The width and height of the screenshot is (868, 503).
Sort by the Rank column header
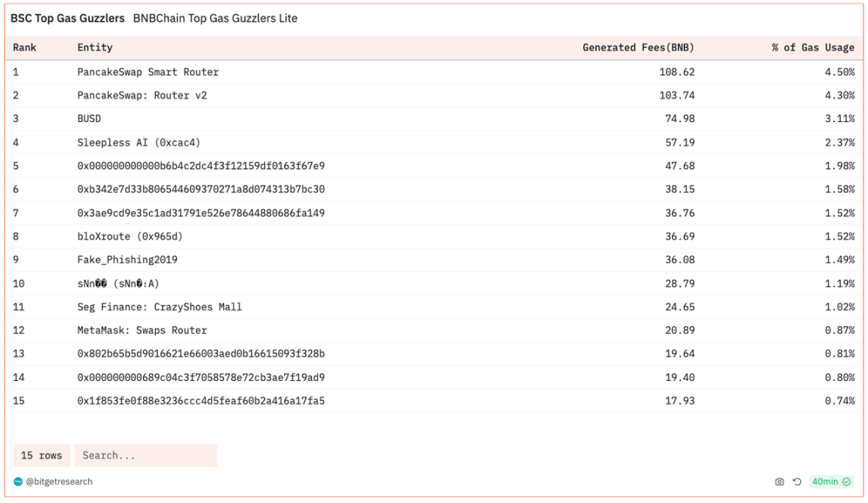click(x=25, y=47)
